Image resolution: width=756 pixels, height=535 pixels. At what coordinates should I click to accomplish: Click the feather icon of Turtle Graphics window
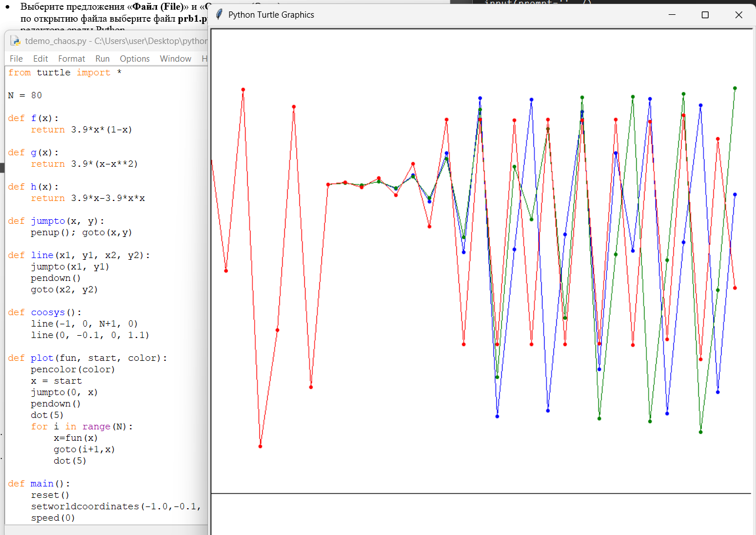[x=219, y=15]
